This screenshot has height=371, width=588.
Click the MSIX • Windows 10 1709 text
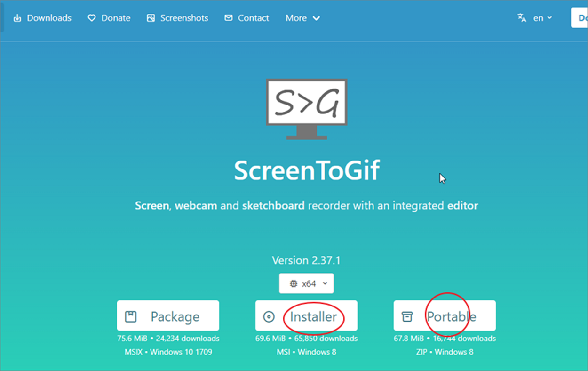tap(168, 352)
